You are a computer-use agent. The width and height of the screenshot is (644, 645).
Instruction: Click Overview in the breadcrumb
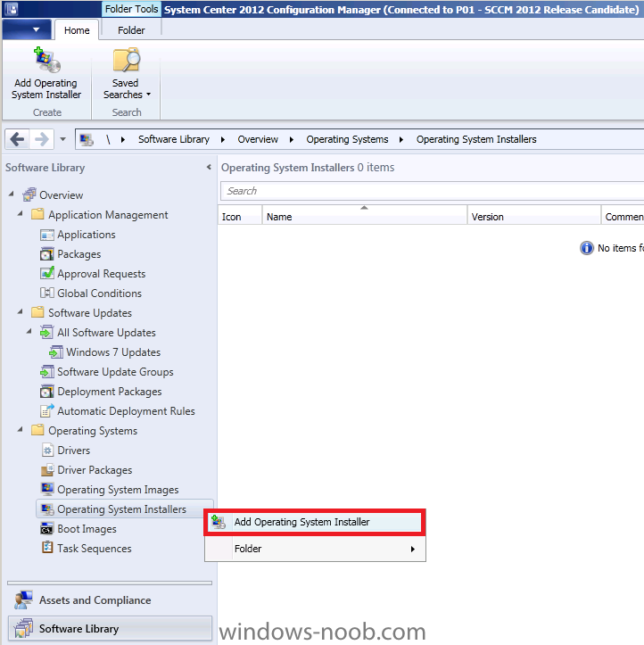pyautogui.click(x=258, y=139)
